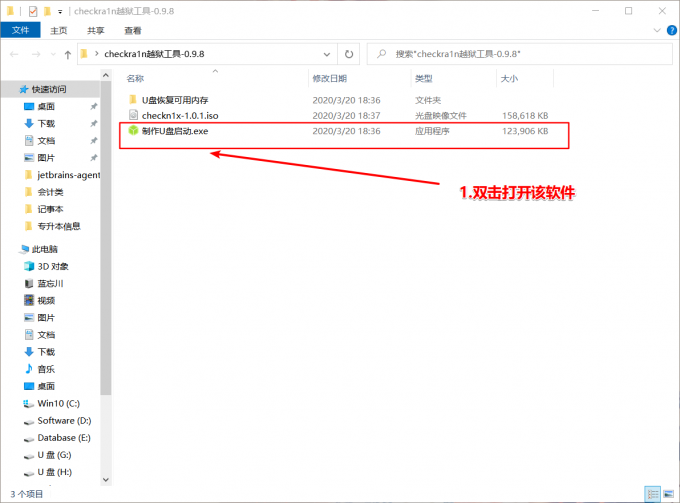
Task: Focus the search box for checkra1n folder
Action: (x=520, y=54)
